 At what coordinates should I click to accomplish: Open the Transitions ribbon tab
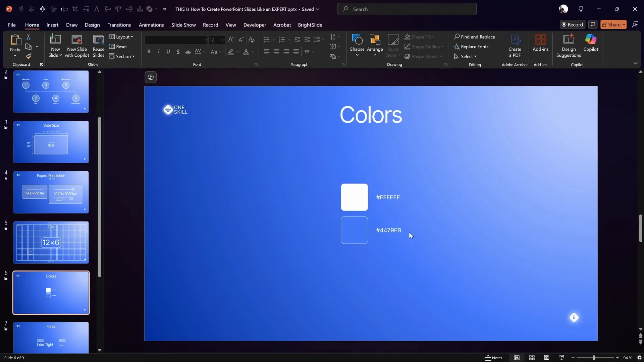point(119,25)
